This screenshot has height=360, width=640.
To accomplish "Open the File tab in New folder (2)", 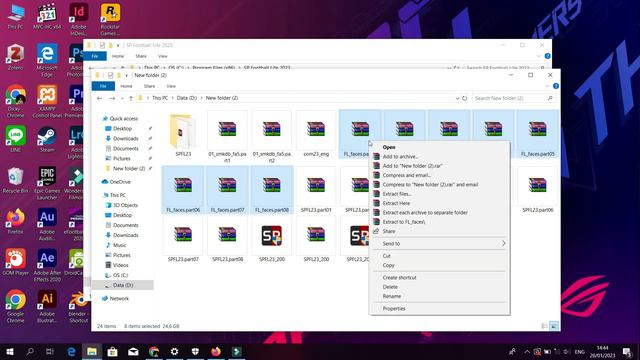I will point(103,86).
